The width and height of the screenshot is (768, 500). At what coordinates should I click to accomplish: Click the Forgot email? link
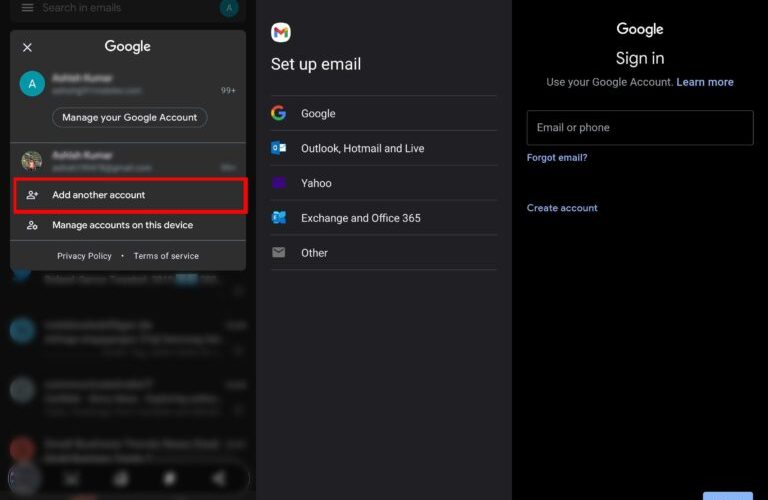tap(557, 158)
